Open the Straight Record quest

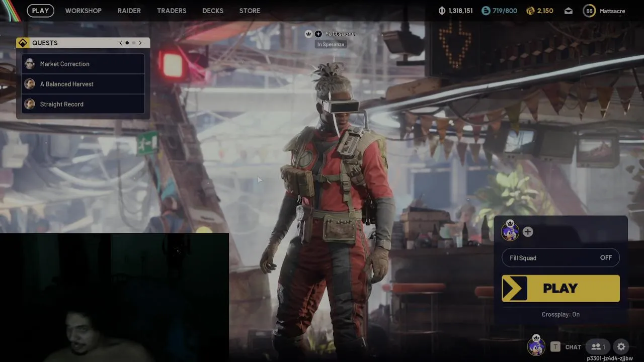[84, 104]
